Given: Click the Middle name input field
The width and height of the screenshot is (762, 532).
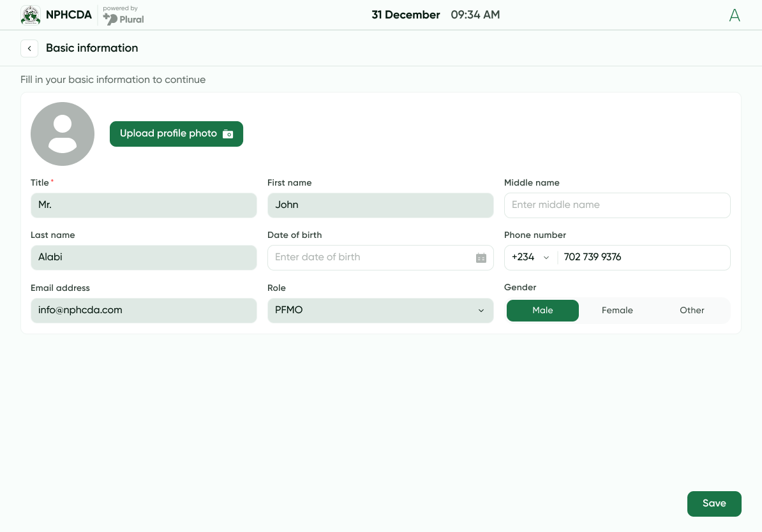Looking at the screenshot, I should tap(617, 205).
